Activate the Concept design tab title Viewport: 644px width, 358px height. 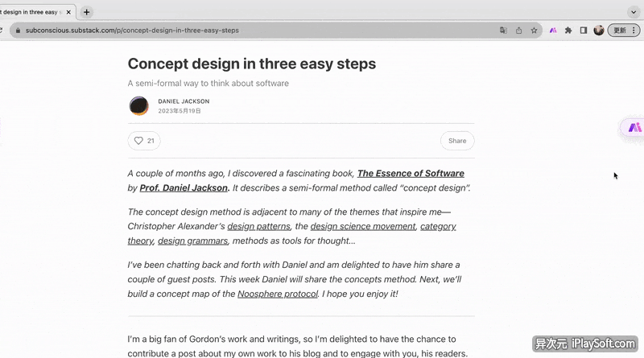point(31,12)
